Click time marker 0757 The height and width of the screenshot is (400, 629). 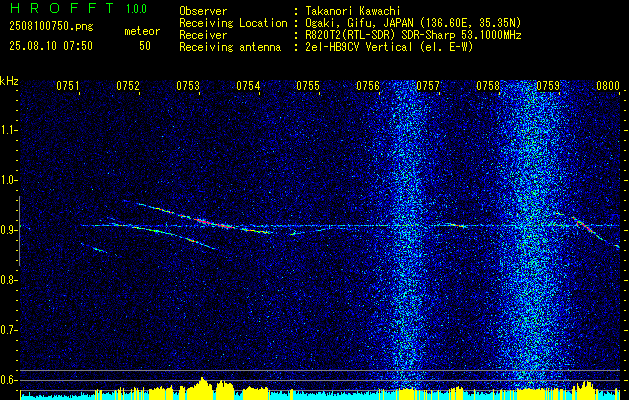click(428, 86)
